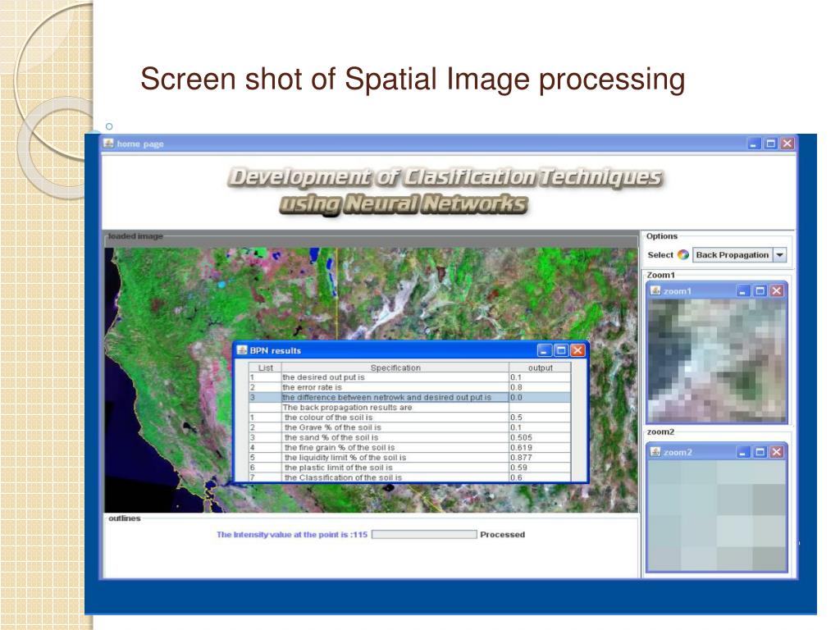Click the zoom2 pixelated preview image
The height and width of the screenshot is (630, 840).
tap(717, 515)
